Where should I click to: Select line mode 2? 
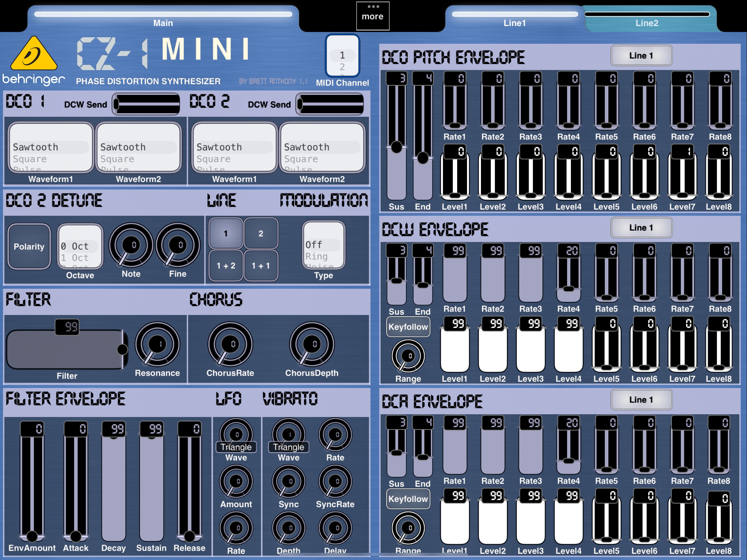click(261, 234)
